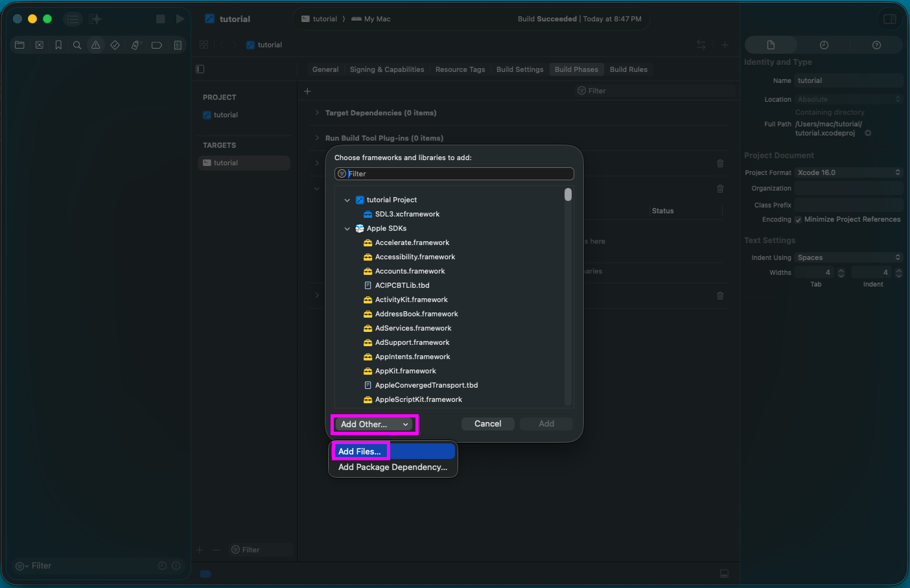
Task: Select the History inspector clock icon
Action: pos(824,45)
